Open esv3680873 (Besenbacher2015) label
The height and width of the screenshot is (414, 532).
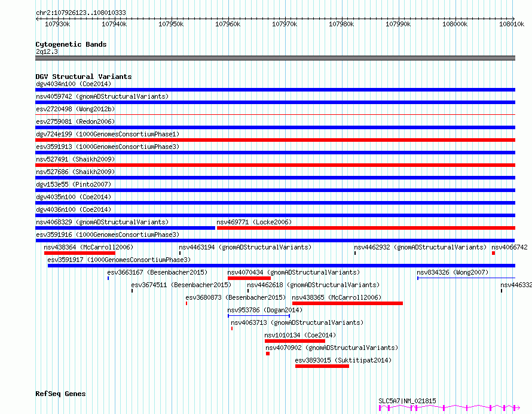point(236,297)
